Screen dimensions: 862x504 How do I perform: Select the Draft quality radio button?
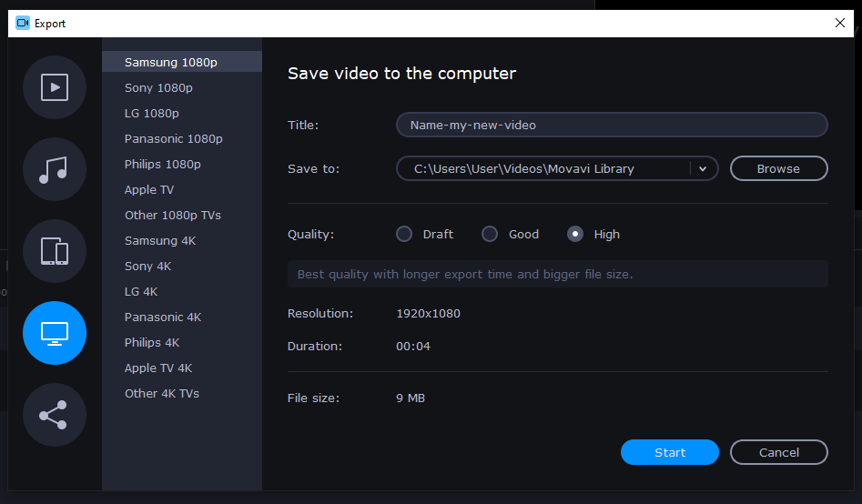coord(404,234)
